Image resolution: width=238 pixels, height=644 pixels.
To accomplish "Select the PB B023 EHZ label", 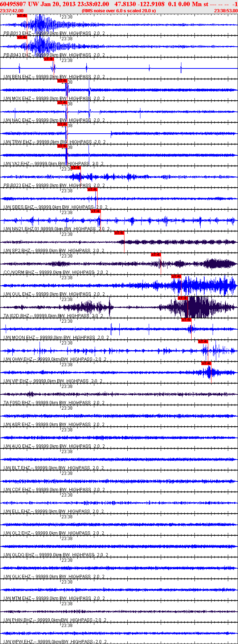I will pos(17,185).
